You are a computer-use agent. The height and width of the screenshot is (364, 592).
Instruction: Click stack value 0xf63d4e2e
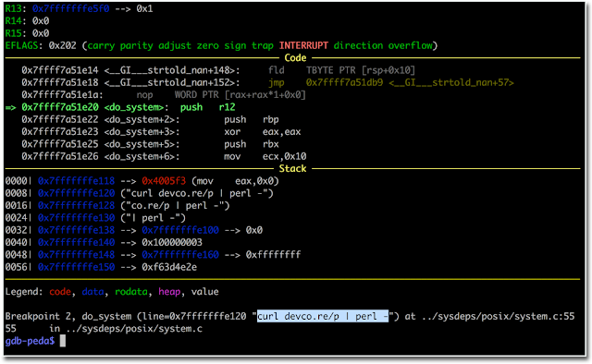point(169,267)
